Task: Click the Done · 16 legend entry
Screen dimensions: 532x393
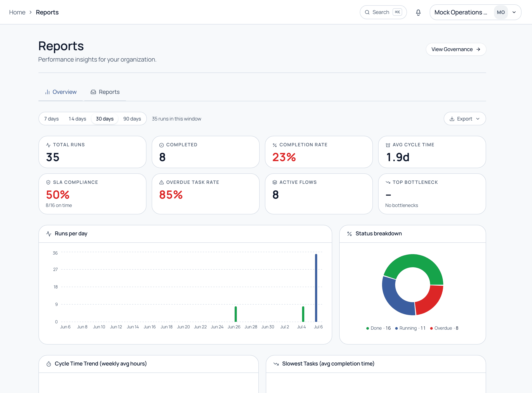Action: click(x=378, y=328)
